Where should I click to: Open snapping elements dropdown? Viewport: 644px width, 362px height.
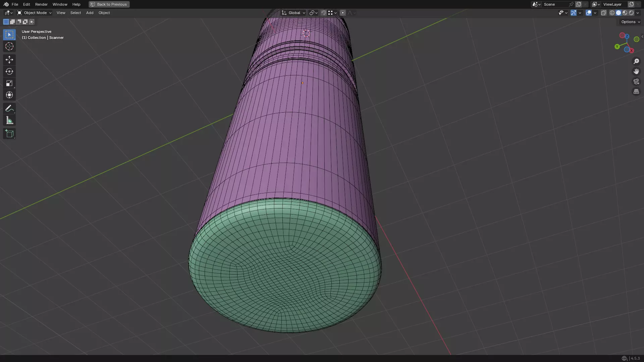[x=332, y=13]
